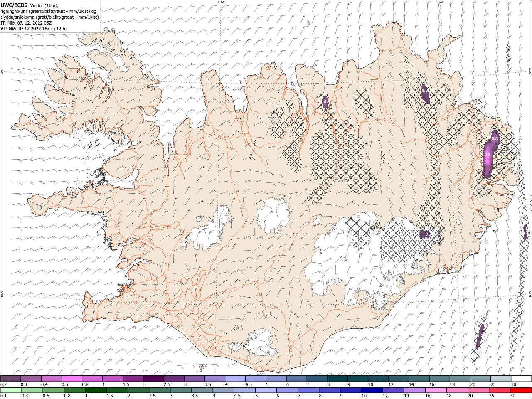Select the white 30 swatch ending the top legend row
The image size is (532, 399).
click(521, 379)
